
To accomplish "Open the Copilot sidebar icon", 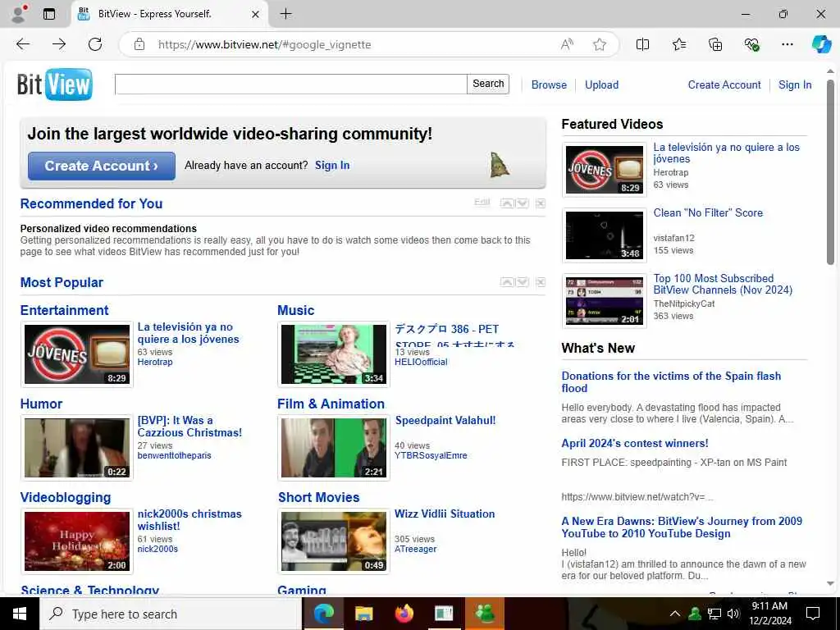I will click(821, 44).
